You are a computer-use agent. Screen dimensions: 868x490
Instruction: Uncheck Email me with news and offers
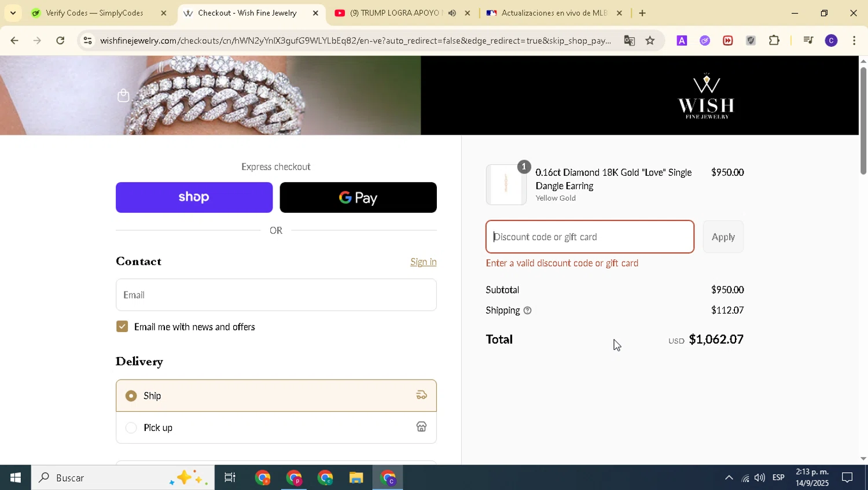pos(122,327)
